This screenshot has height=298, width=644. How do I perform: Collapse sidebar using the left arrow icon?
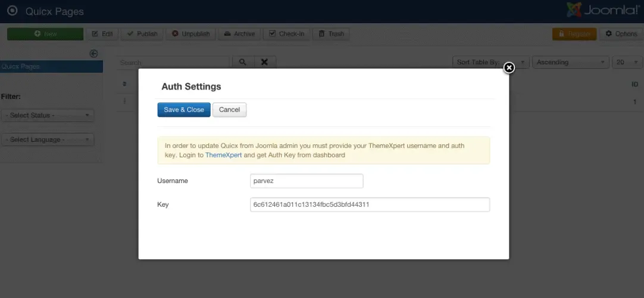click(x=93, y=54)
